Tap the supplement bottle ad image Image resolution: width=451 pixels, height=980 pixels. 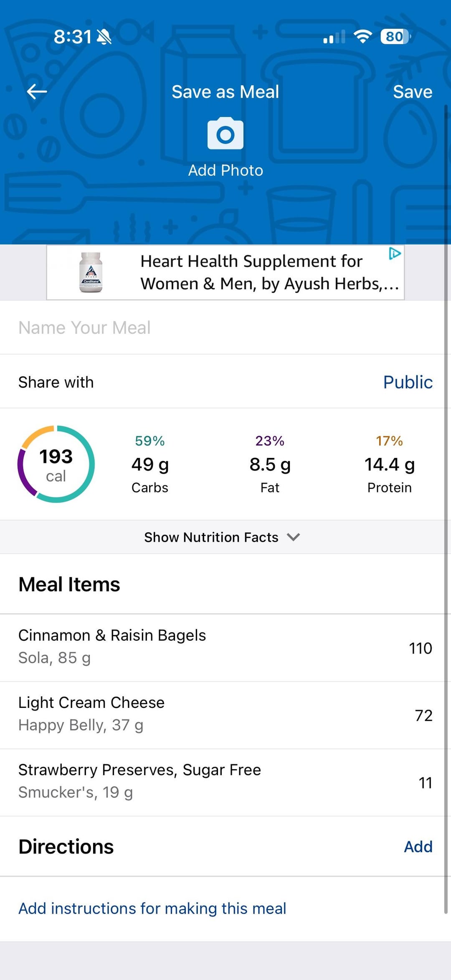click(91, 272)
